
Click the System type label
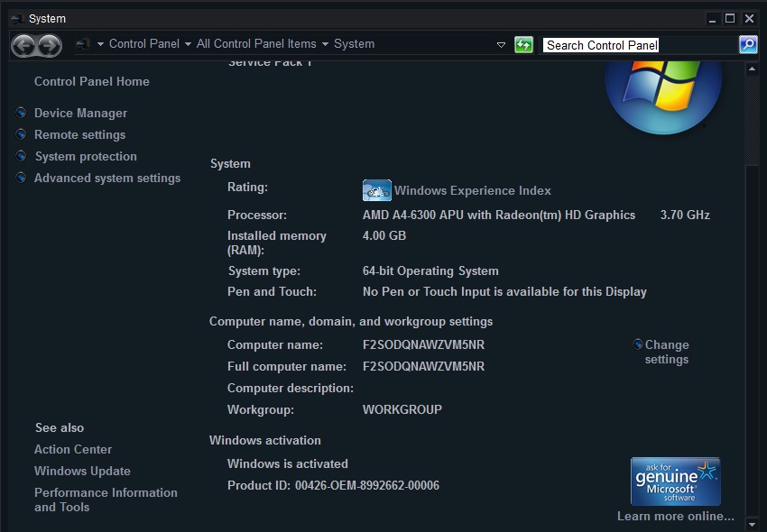[x=264, y=271]
